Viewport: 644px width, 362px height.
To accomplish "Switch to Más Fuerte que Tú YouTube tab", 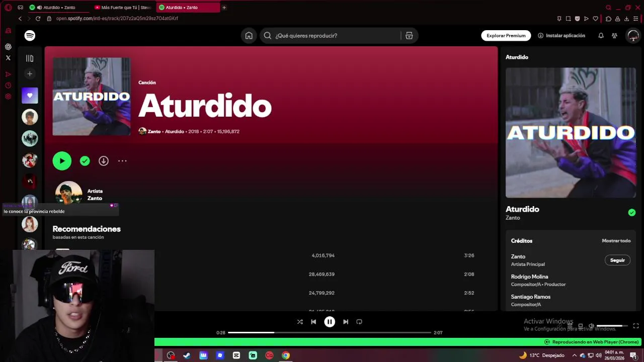I will point(123,8).
